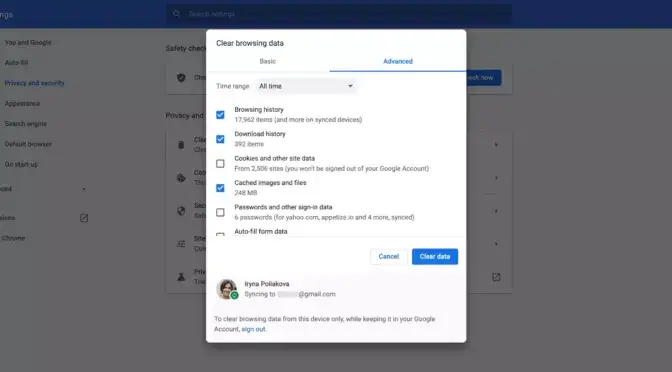672x372 pixels.
Task: Uncheck the Download history checkbox
Action: tap(220, 139)
